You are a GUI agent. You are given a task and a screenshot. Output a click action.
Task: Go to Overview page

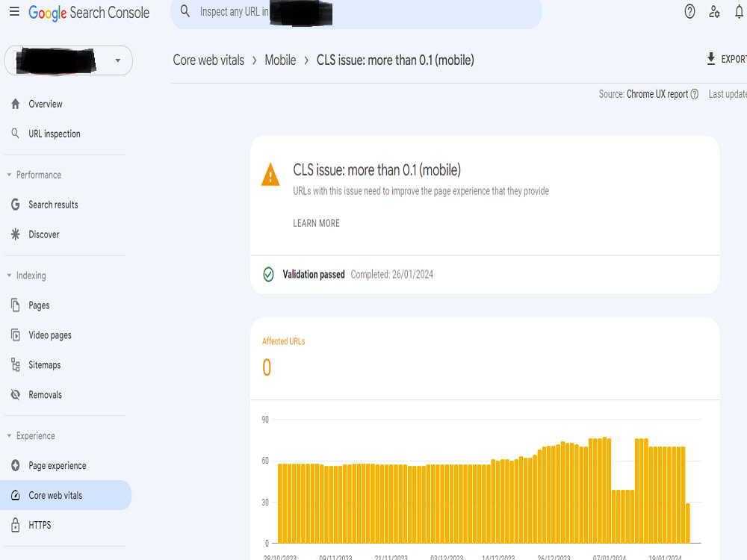pos(46,104)
